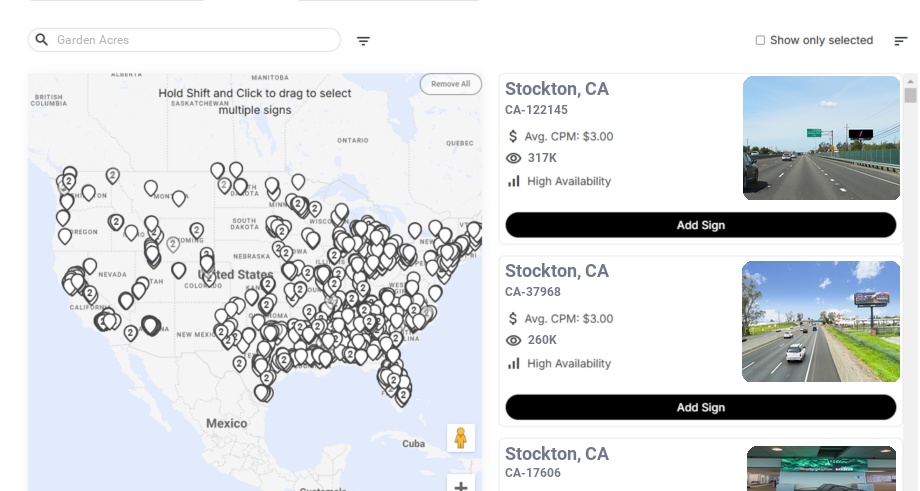Click the eye impressions icon for CA-37968
920x491 pixels.
click(514, 340)
